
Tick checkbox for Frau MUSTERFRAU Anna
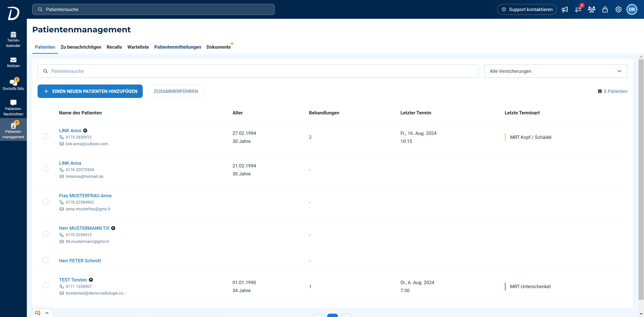[45, 201]
